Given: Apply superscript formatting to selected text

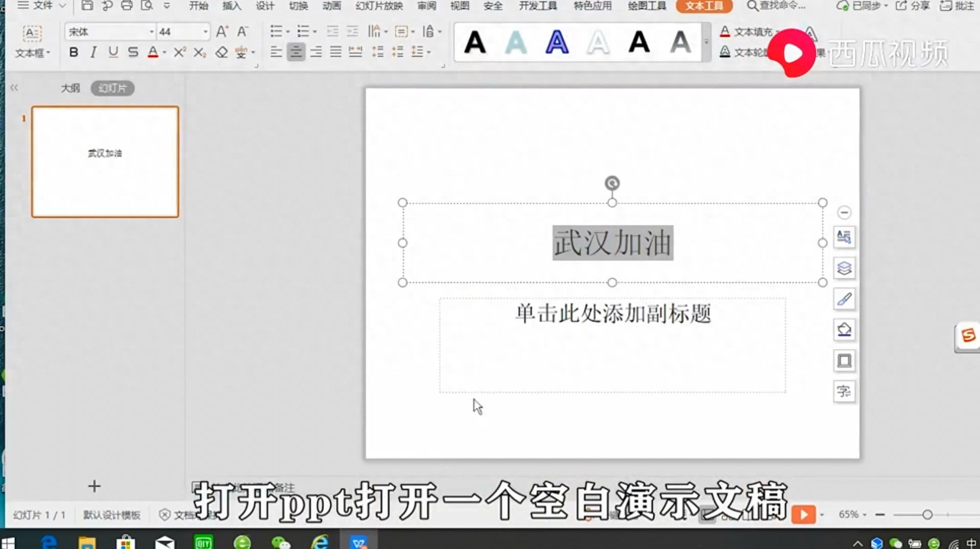Looking at the screenshot, I should 179,52.
